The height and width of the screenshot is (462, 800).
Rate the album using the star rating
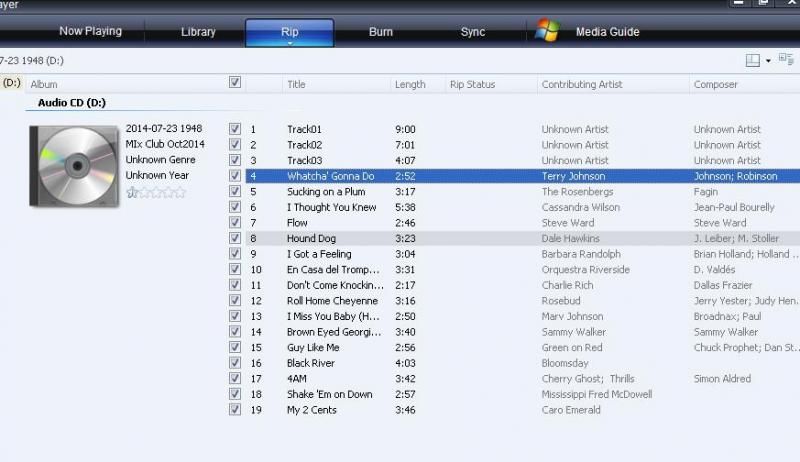click(x=156, y=192)
